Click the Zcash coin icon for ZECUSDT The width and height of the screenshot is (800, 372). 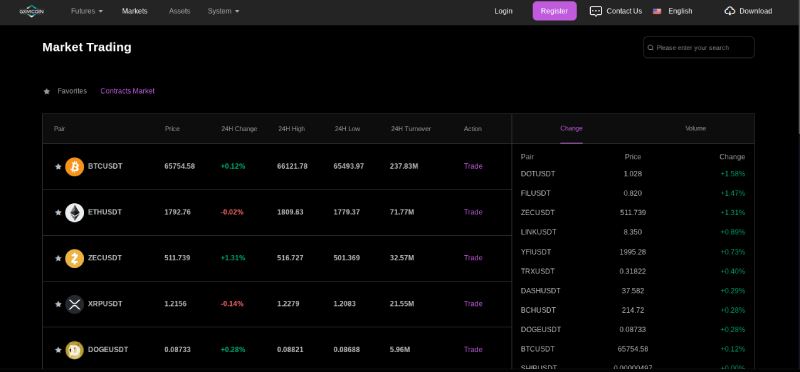74,258
